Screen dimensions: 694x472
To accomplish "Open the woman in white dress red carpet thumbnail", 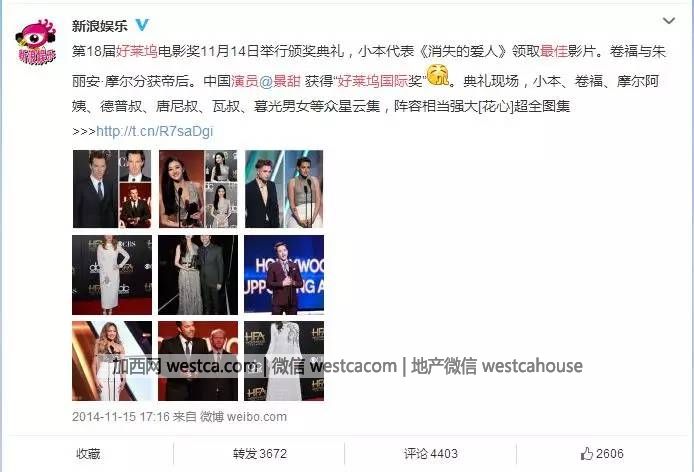I will click(x=112, y=275).
